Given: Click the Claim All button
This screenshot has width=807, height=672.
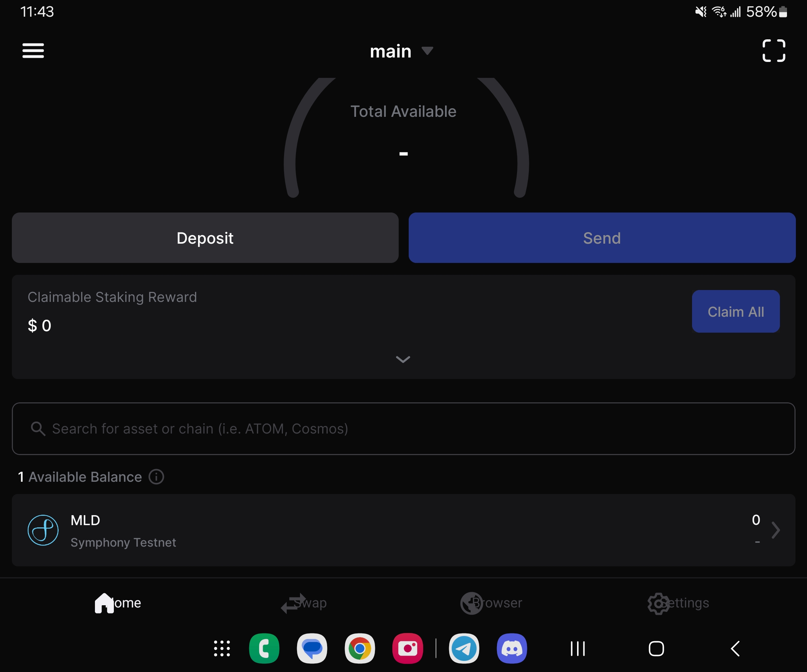Looking at the screenshot, I should 735,312.
